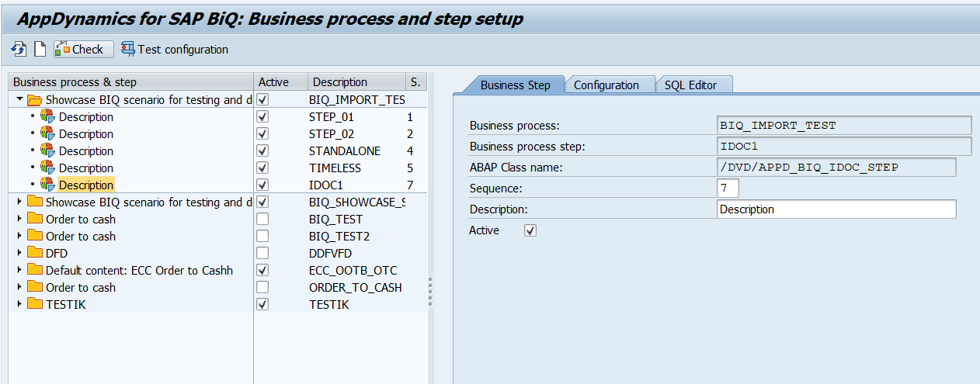Click the Business process field BIQ_IMPORT_TEST
The height and width of the screenshot is (384, 980).
tap(844, 126)
